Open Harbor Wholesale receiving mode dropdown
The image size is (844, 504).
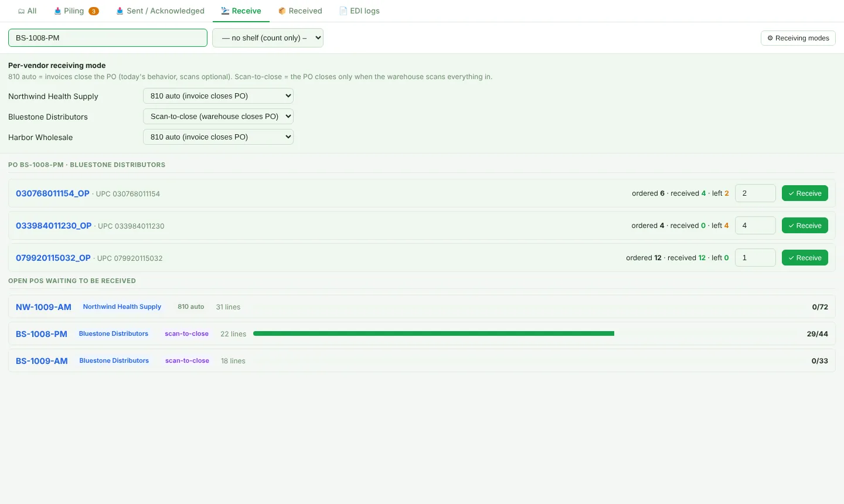pos(218,137)
